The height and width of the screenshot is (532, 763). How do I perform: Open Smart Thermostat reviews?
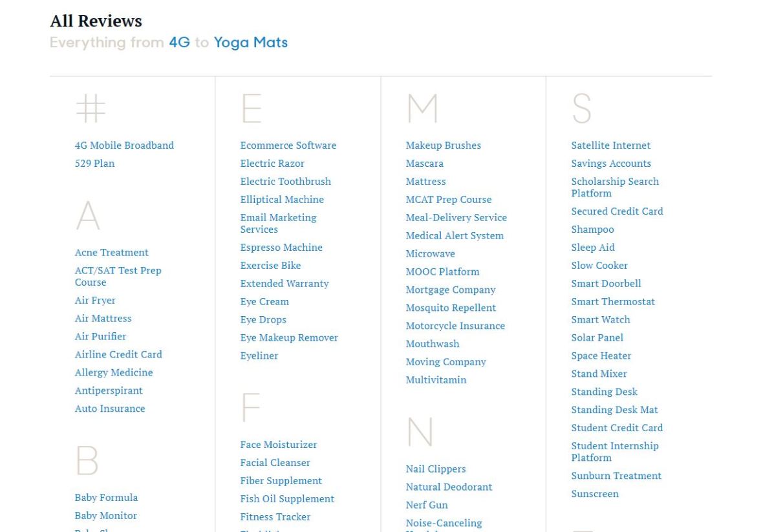(613, 302)
